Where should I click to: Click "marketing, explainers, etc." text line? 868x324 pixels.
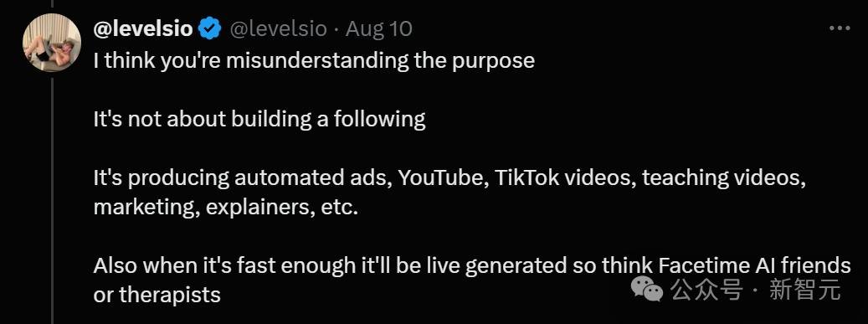point(226,207)
